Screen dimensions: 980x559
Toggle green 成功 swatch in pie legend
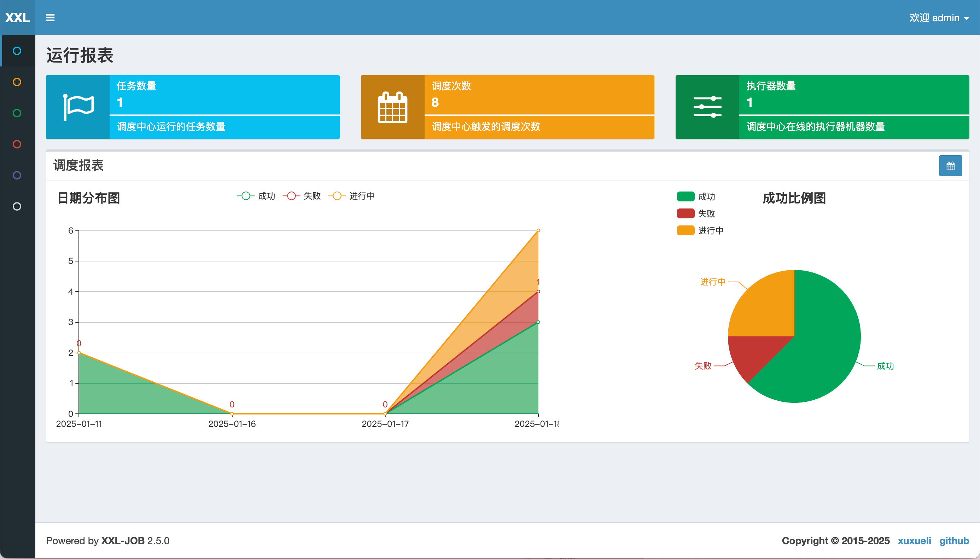pos(686,196)
